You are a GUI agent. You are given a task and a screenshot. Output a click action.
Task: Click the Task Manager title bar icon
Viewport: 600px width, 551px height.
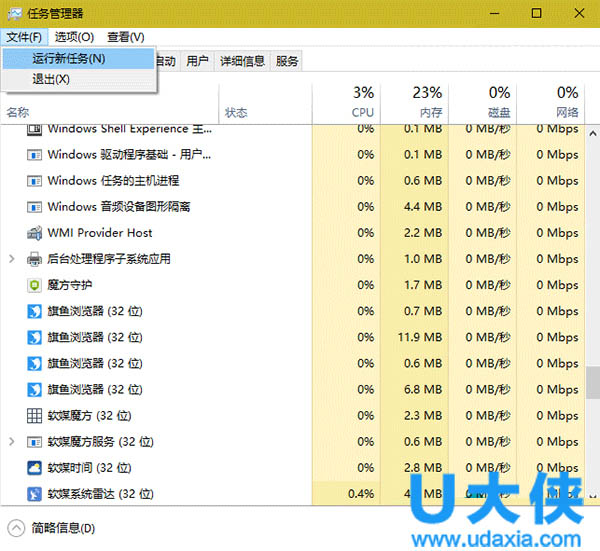pyautogui.click(x=15, y=14)
